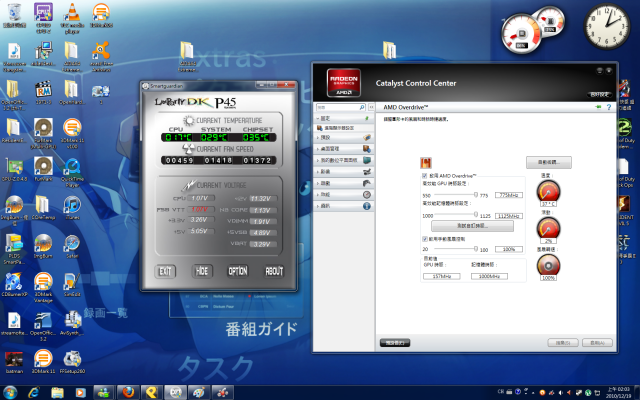The image size is (640, 400).
Task: Click the 1125MHz memory clock value field
Action: coord(509,216)
